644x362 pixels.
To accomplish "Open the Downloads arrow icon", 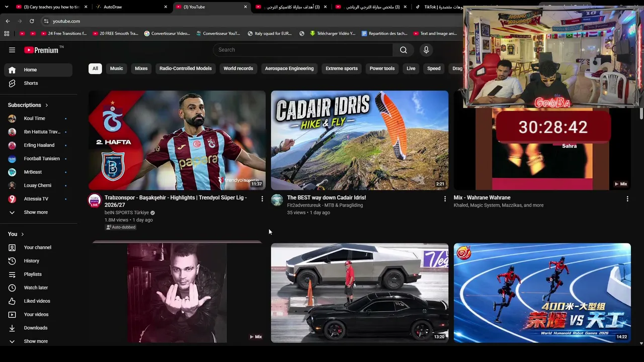I will [x=12, y=328].
